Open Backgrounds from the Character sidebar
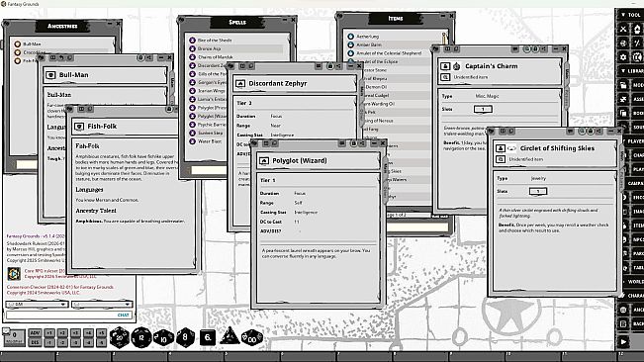 point(631,323)
